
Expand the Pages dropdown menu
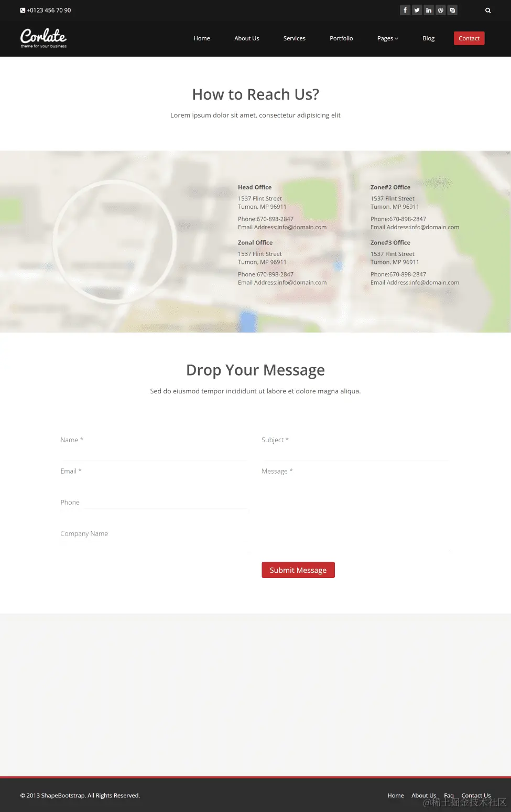[388, 38]
